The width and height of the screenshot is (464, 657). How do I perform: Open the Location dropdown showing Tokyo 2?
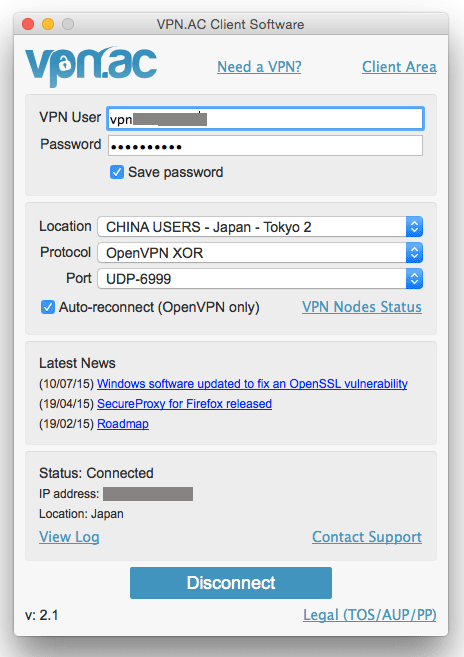260,227
